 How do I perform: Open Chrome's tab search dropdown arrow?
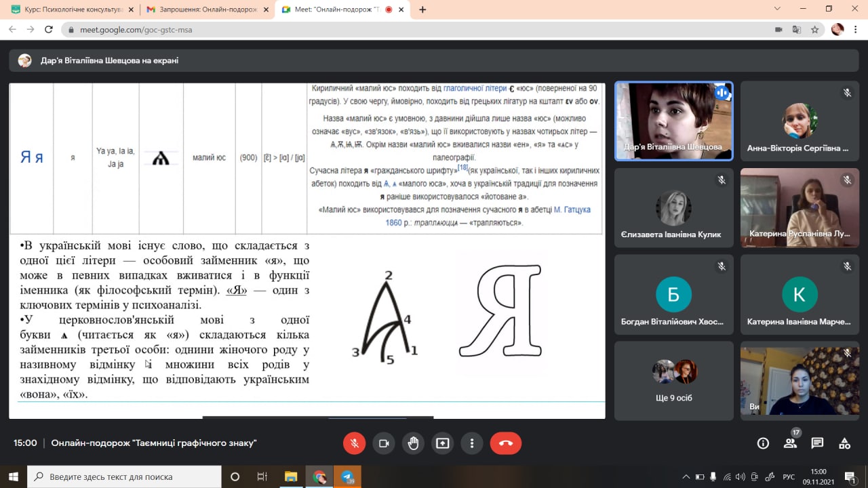776,9
